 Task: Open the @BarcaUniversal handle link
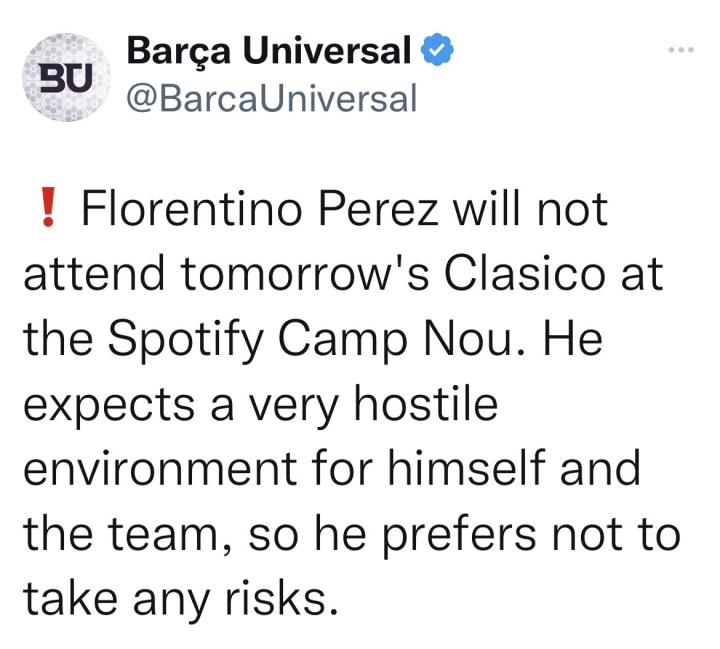(x=272, y=98)
